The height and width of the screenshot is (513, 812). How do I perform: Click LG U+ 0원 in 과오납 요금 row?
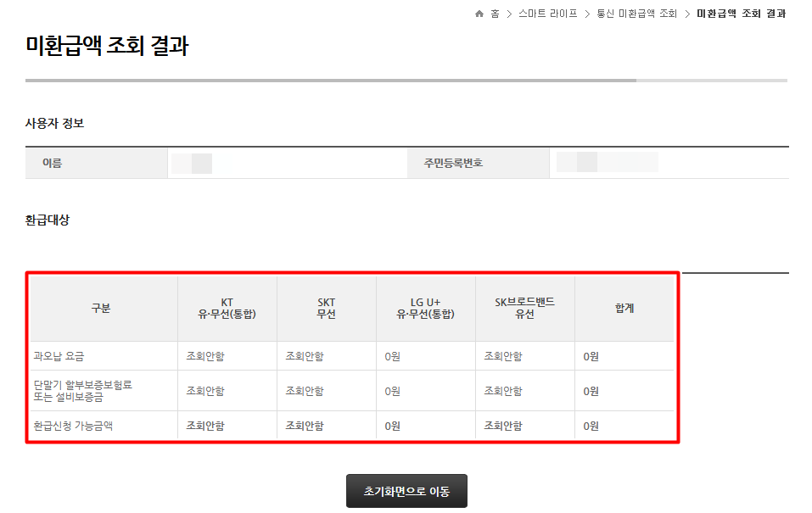[393, 356]
